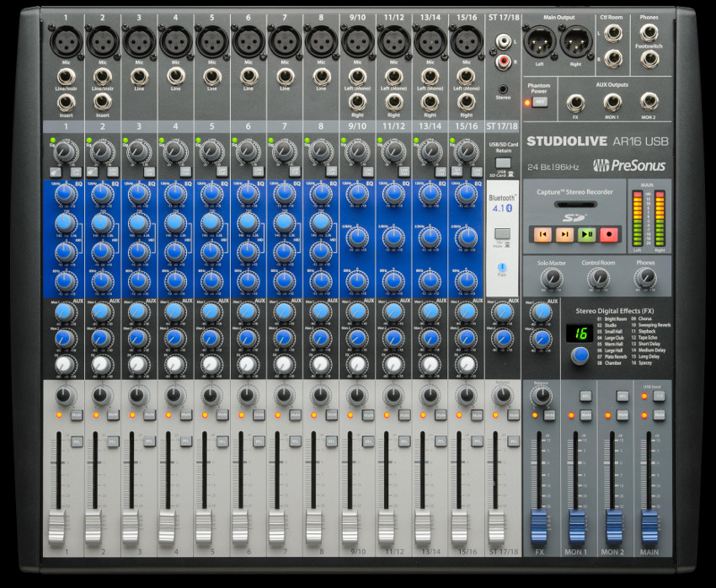716x588 pixels.
Task: Click the Footswitch jack
Action: coord(649,59)
